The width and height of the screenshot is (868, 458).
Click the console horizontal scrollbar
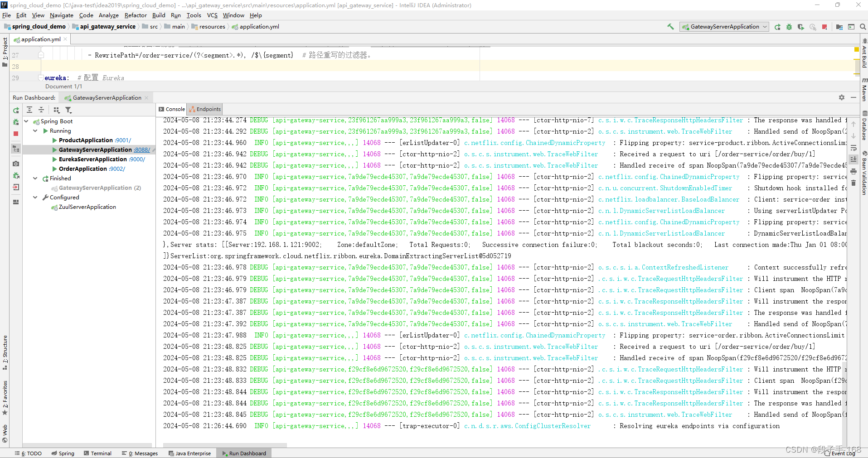tap(225, 445)
